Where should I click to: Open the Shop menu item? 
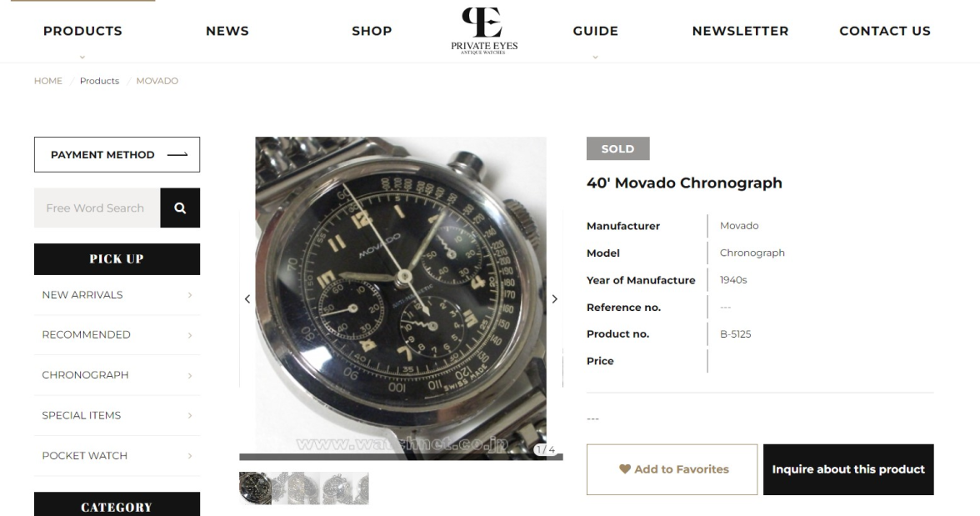coord(372,31)
